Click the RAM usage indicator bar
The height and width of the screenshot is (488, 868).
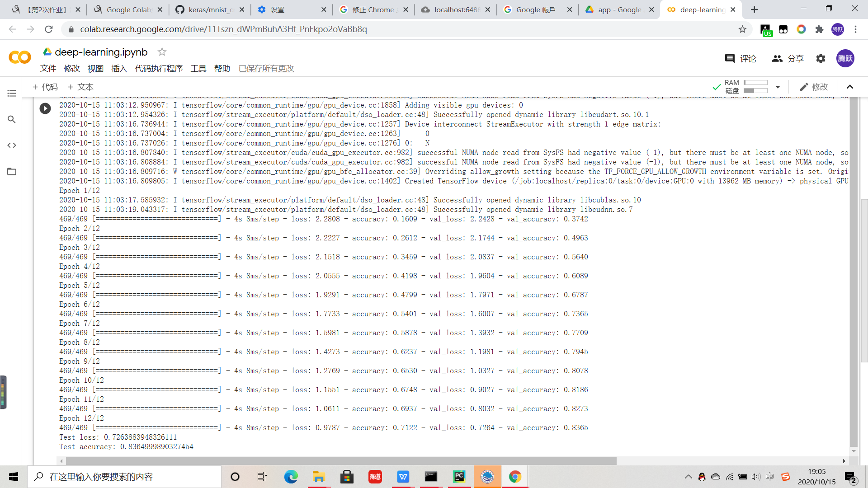point(755,83)
